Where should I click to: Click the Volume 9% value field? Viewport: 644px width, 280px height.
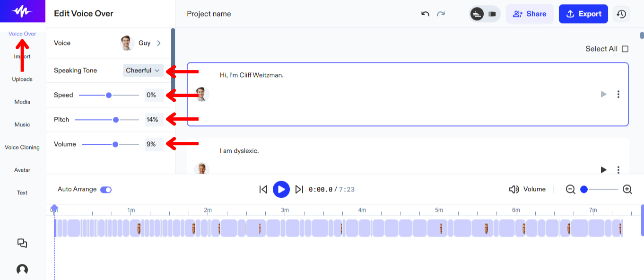click(x=154, y=144)
